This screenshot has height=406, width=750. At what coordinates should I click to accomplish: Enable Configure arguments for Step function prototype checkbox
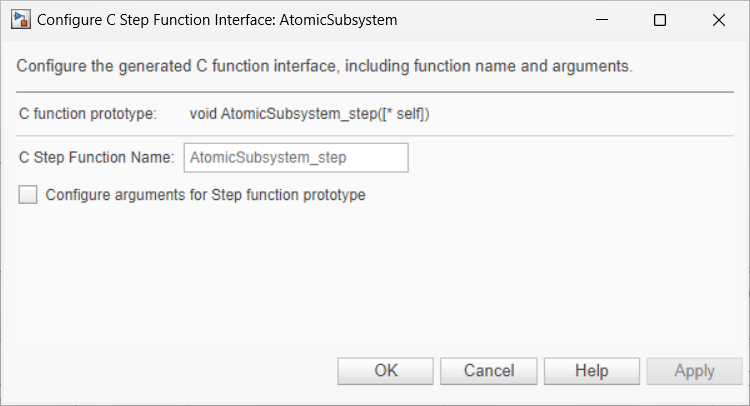[x=28, y=195]
